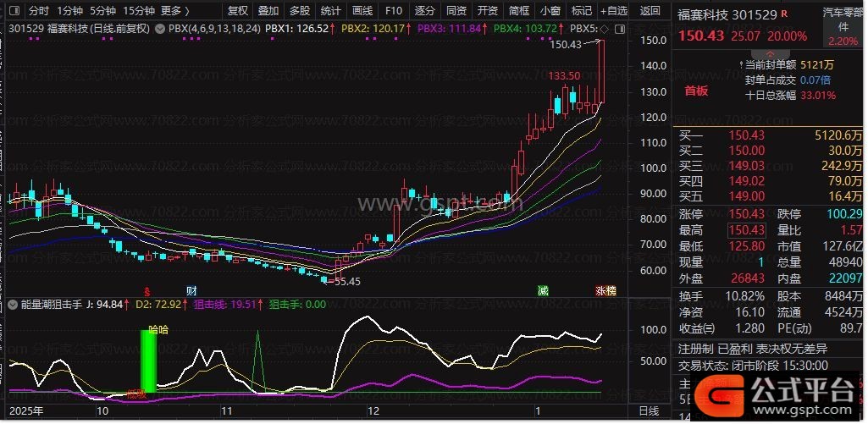Screen dimensions: 868x424
Task: Open the 能量潮狙击手 indicator dropdown arrow
Action: tap(14, 304)
